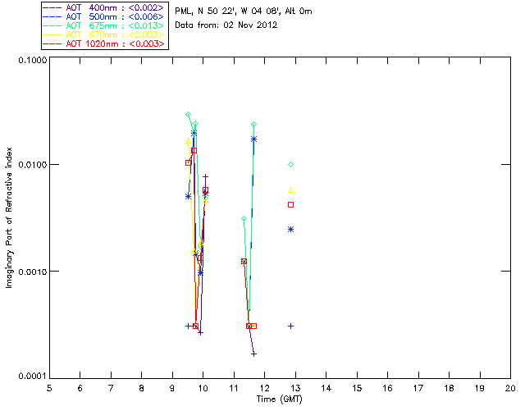Select the green diamond at 0.003 before time 11.5
Image resolution: width=525 pixels, height=420 pixels.
(x=244, y=218)
